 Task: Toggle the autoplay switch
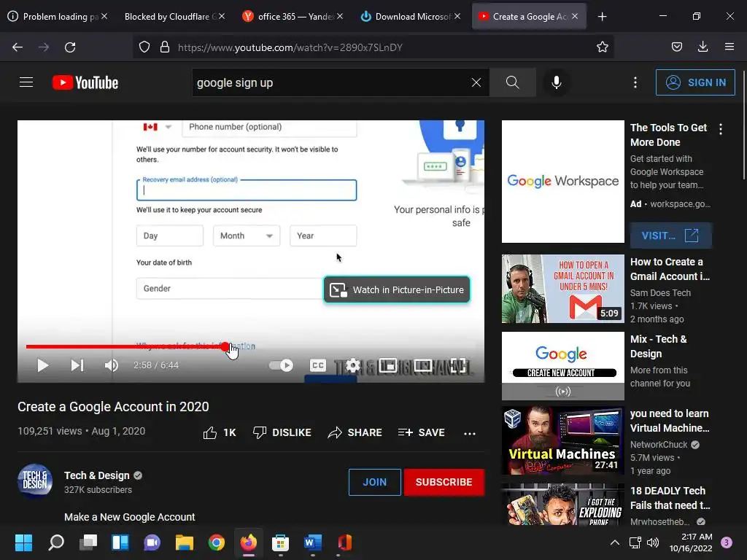coord(281,365)
